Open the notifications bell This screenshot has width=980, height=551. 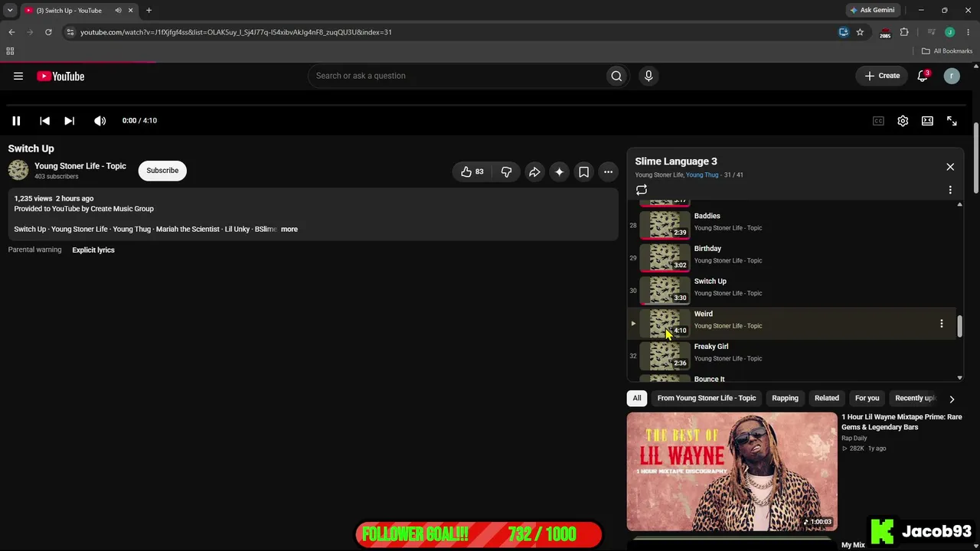coord(923,76)
